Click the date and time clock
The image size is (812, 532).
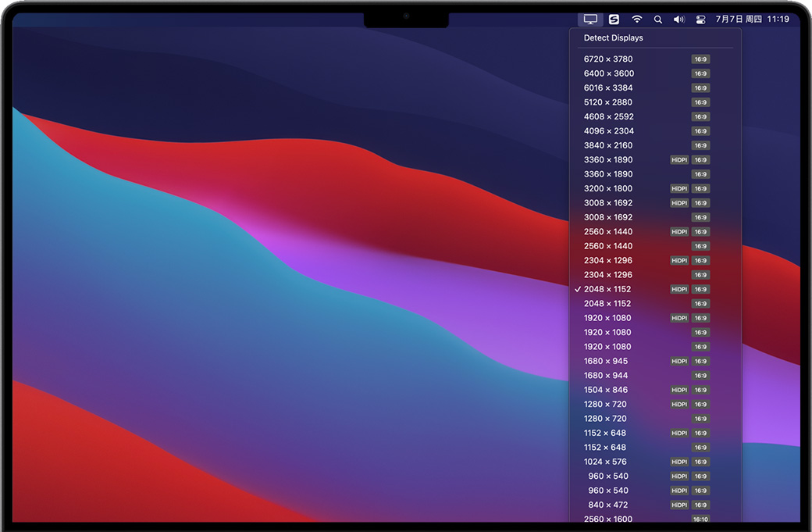752,19
